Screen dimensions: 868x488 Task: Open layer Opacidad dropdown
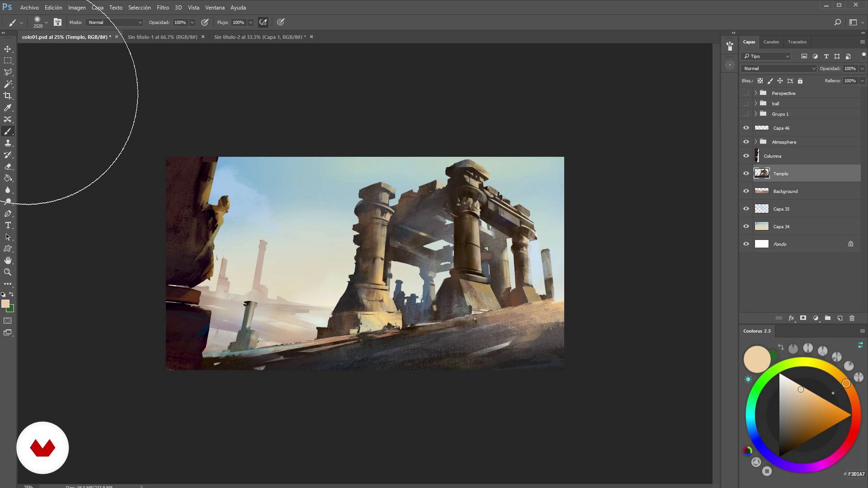(862, 69)
